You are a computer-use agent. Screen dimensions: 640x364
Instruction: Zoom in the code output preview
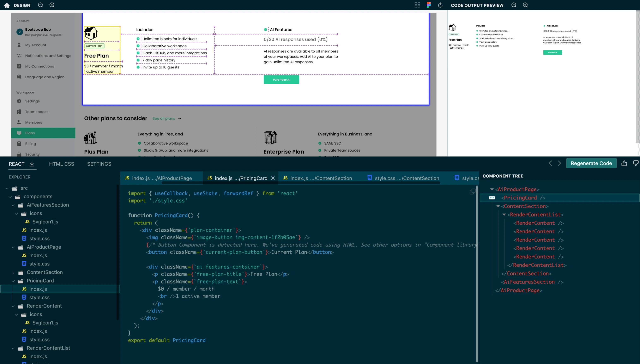(525, 5)
